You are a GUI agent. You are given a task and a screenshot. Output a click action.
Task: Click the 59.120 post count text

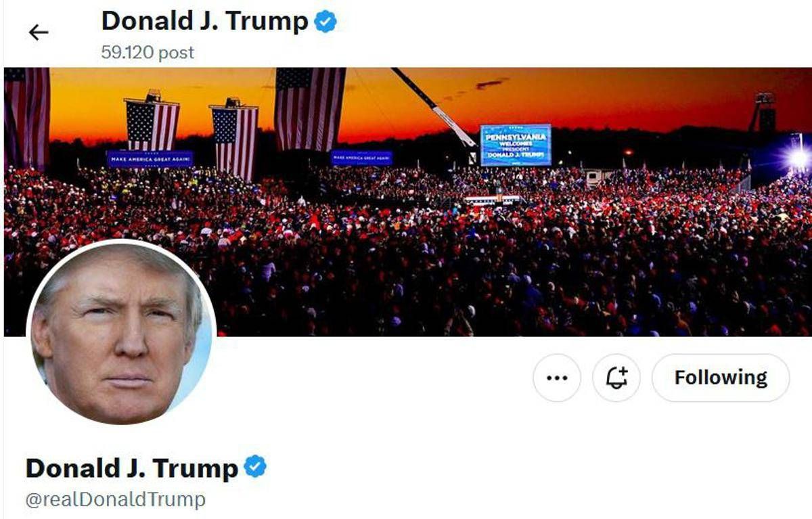click(148, 53)
